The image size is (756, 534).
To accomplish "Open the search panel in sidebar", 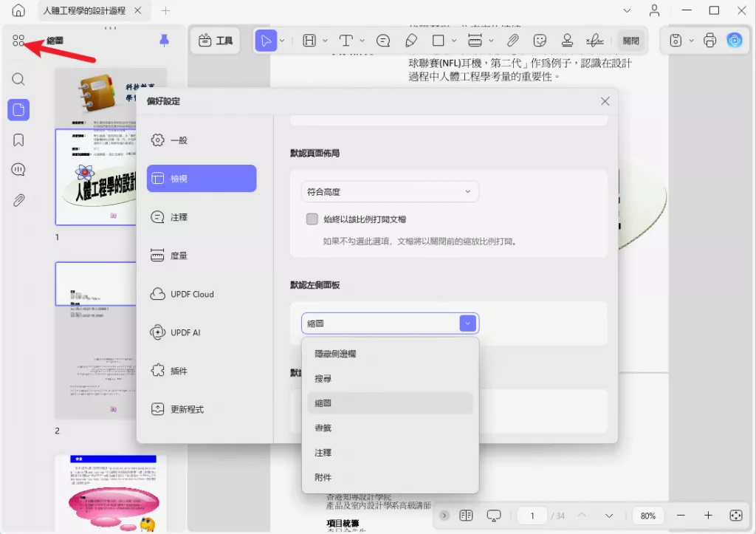I will [18, 79].
